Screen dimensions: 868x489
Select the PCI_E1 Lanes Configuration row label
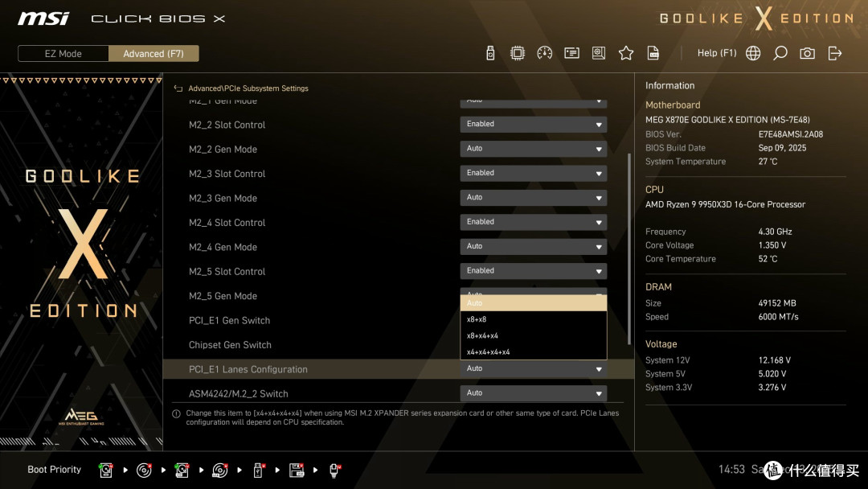coord(248,369)
